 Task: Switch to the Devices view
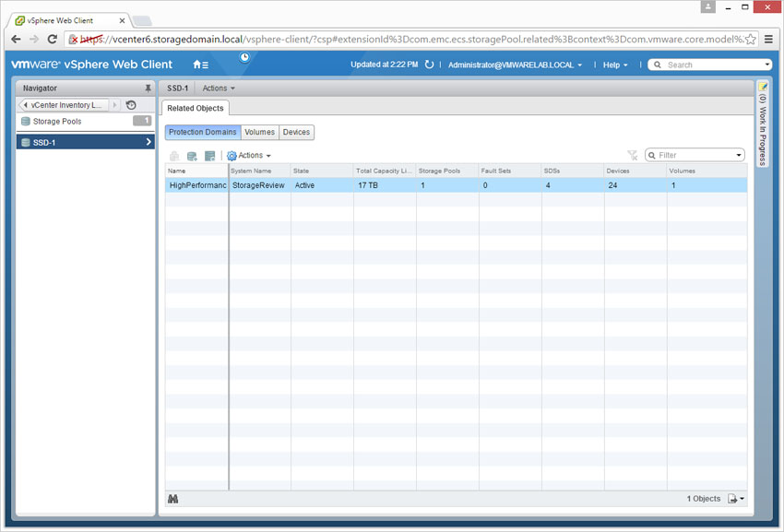(296, 132)
